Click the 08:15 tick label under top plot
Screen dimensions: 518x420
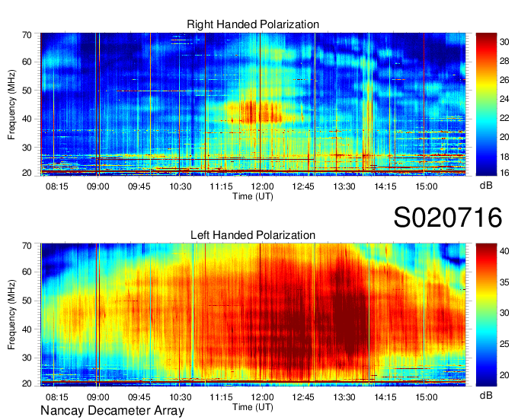tap(57, 186)
